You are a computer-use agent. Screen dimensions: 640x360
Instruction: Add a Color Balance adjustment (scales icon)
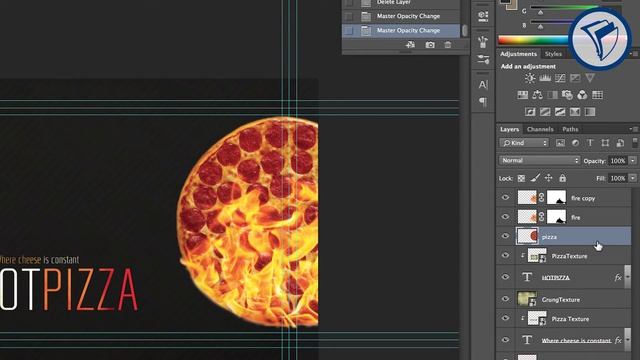tap(538, 95)
